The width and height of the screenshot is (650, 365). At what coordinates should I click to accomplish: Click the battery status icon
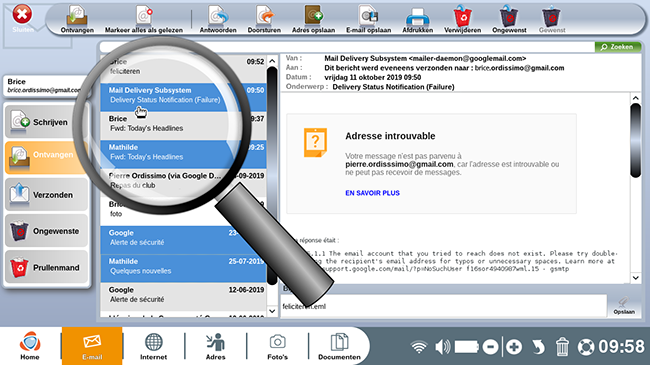point(467,347)
